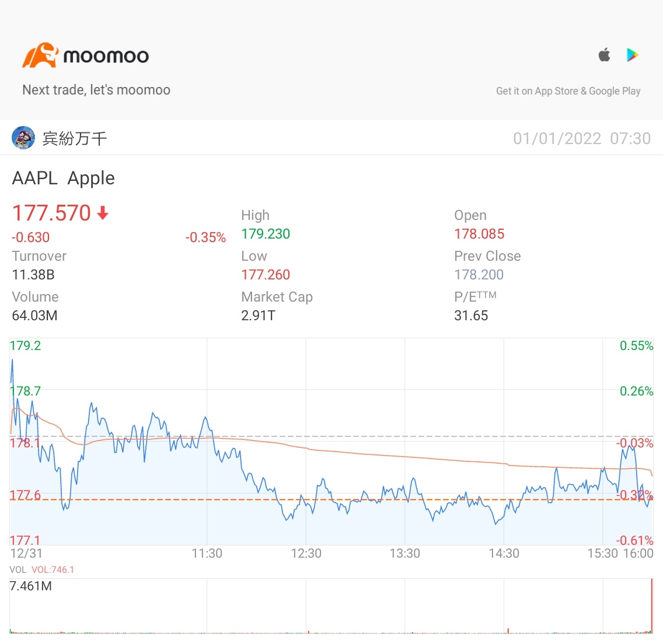Click the moomoo bull logo

pyautogui.click(x=40, y=55)
